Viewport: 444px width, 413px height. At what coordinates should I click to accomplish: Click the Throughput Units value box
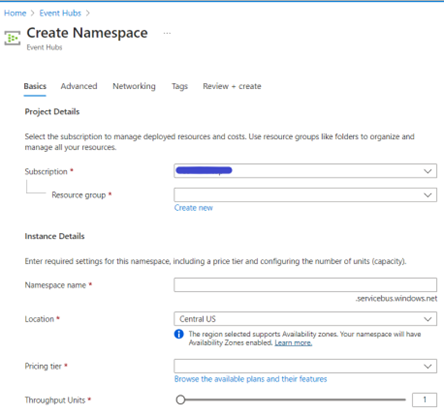424,400
